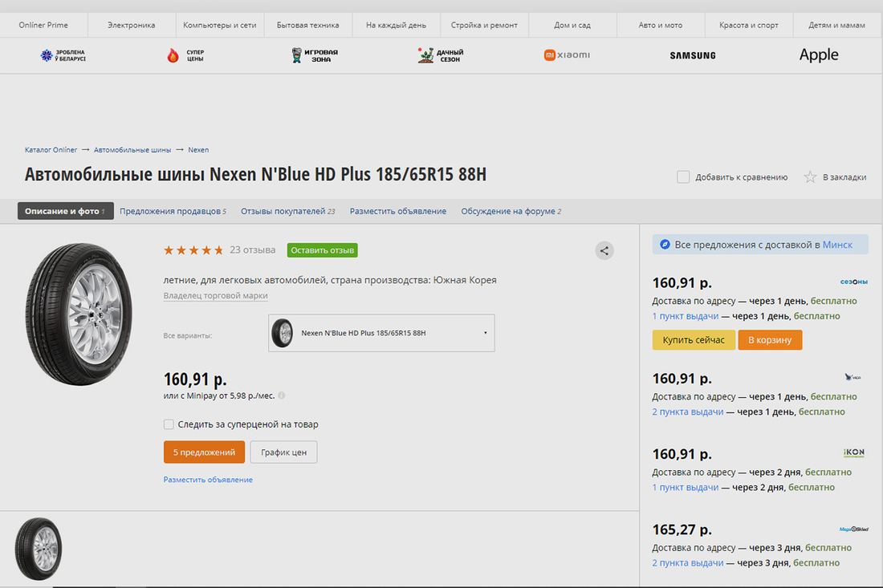Screen dimensions: 883x588
Task: Click the Сезоны shop logo
Action: pyautogui.click(x=854, y=282)
